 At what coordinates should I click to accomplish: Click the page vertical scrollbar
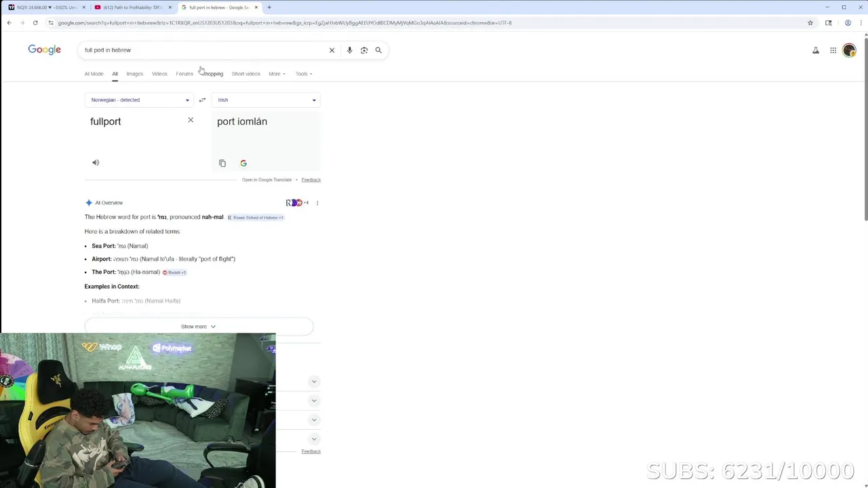tap(865, 129)
